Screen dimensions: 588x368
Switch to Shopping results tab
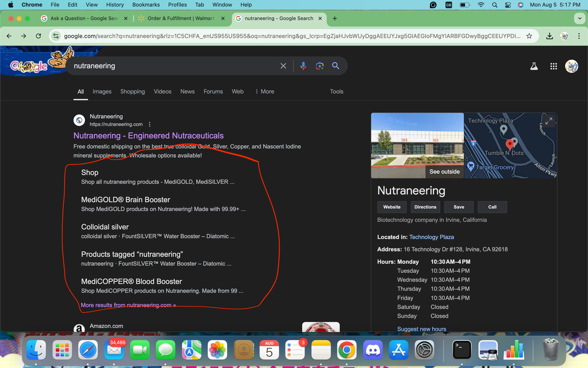133,92
